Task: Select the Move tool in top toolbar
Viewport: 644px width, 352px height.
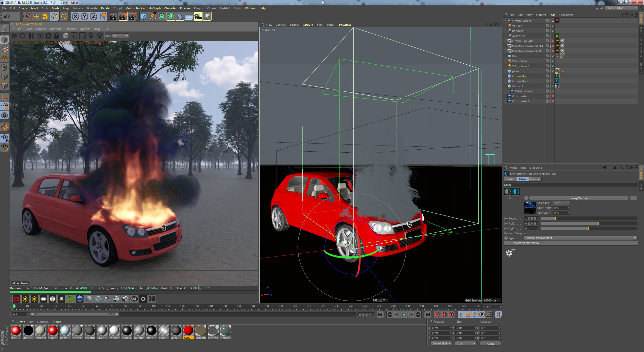Action: click(x=36, y=17)
